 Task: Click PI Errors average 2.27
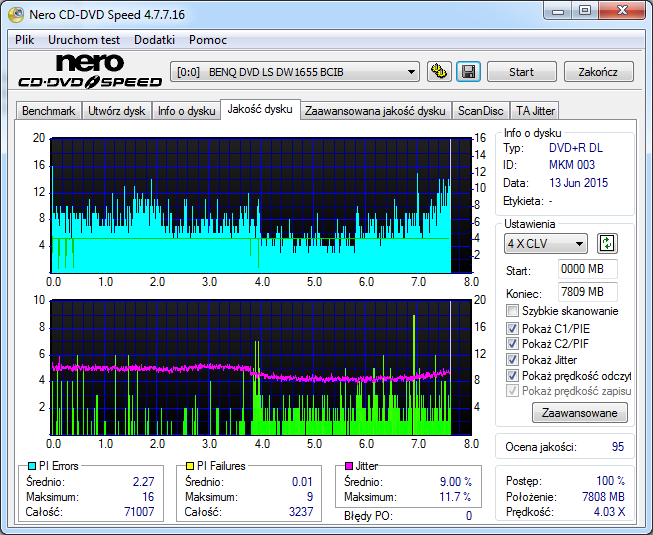point(144,482)
